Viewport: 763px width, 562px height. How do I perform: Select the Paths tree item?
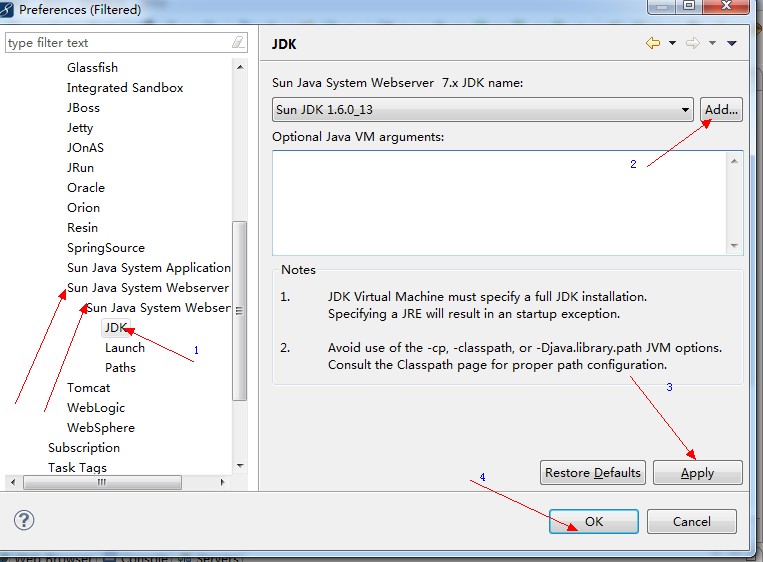click(120, 368)
